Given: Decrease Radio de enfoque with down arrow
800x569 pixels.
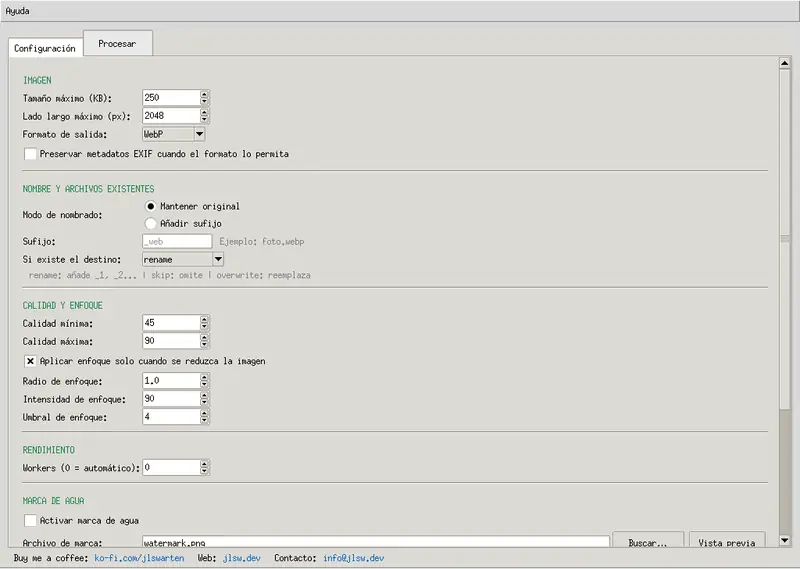Looking at the screenshot, I should tap(205, 384).
